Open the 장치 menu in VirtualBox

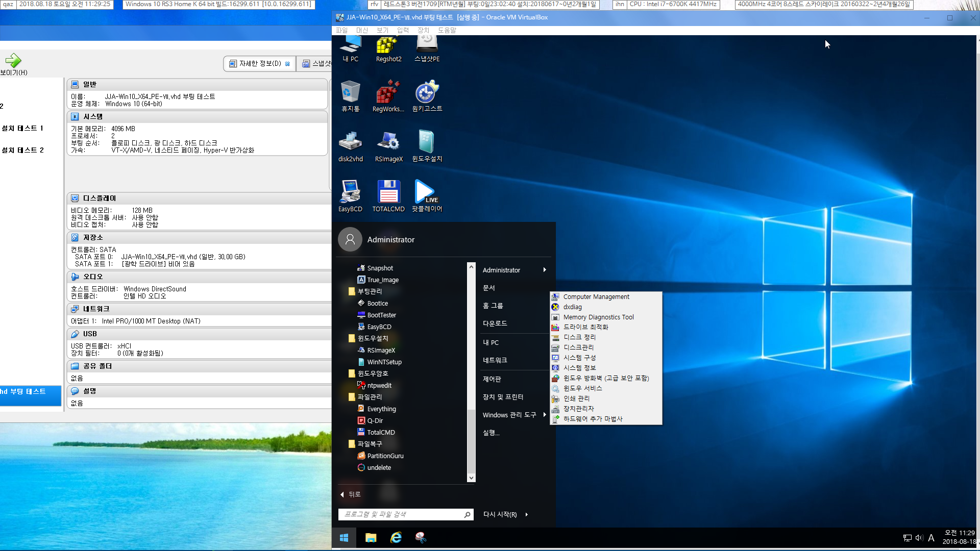(423, 30)
